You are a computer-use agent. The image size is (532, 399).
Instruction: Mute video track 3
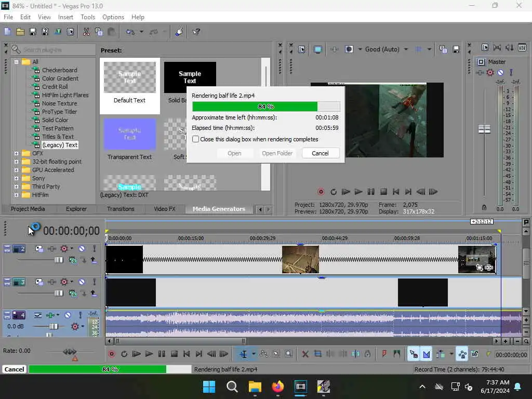click(x=82, y=282)
